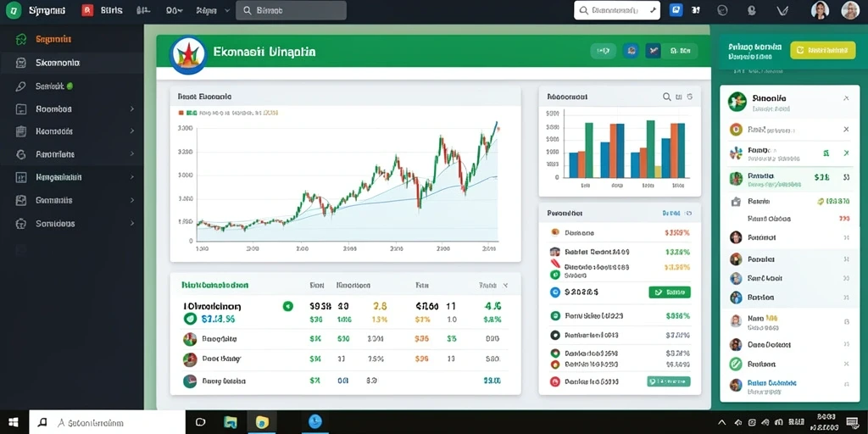Viewport: 868px width, 434px height.
Task: Click the magnifier icon in bar chart panel
Action: [667, 97]
